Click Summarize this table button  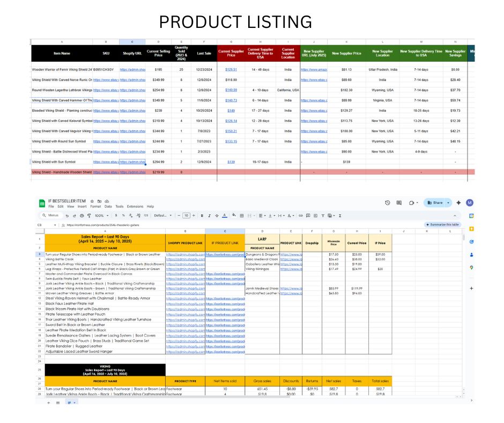[x=442, y=224]
